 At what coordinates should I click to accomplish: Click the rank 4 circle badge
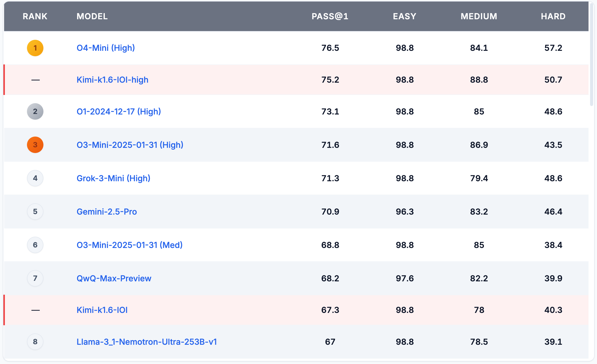click(35, 178)
